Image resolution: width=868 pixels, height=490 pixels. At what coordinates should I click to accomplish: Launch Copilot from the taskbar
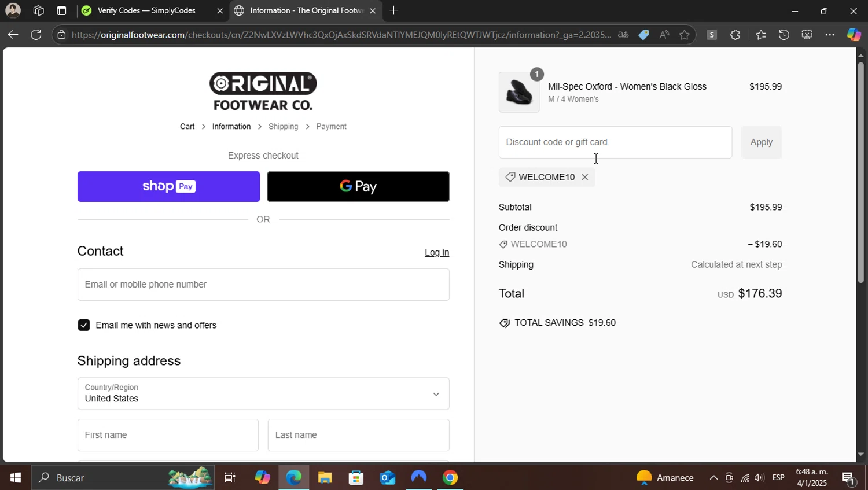pos(262,478)
